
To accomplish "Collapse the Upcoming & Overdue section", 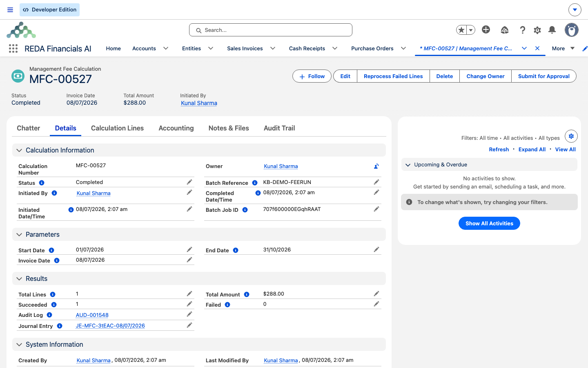I will coord(408,165).
